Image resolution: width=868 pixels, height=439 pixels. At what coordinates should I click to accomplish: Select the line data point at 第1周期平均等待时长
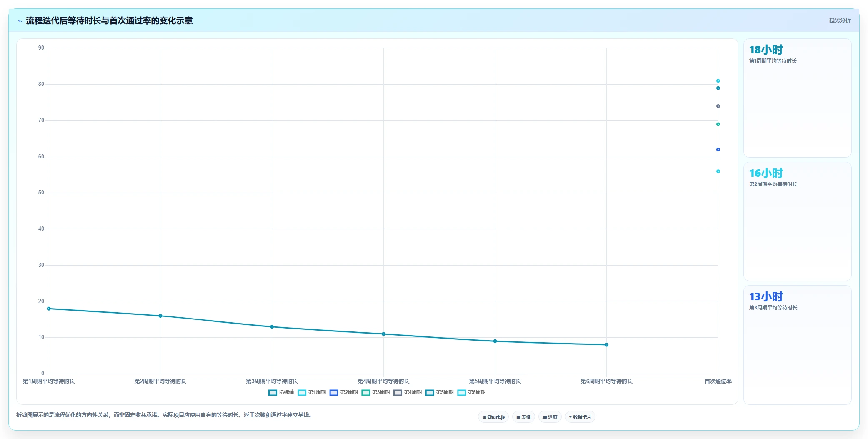[x=49, y=309]
